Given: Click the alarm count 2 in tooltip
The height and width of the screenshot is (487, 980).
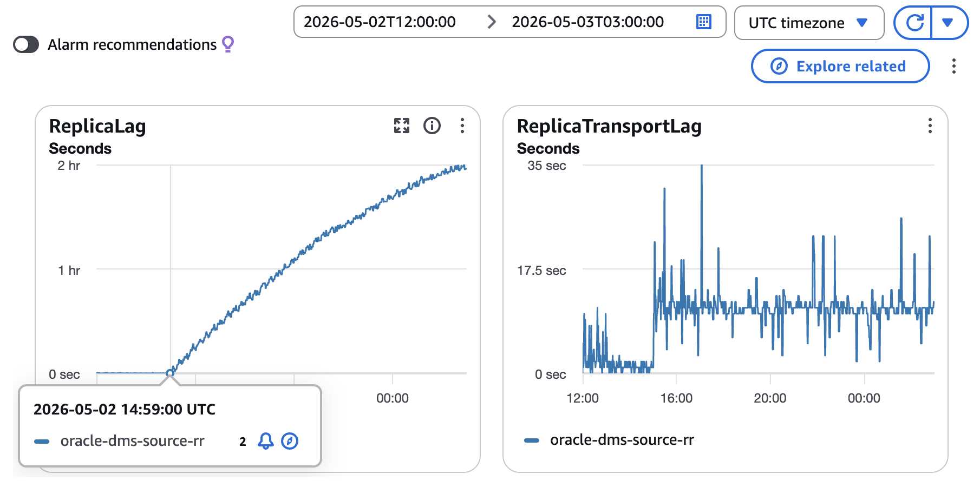Looking at the screenshot, I should 243,442.
